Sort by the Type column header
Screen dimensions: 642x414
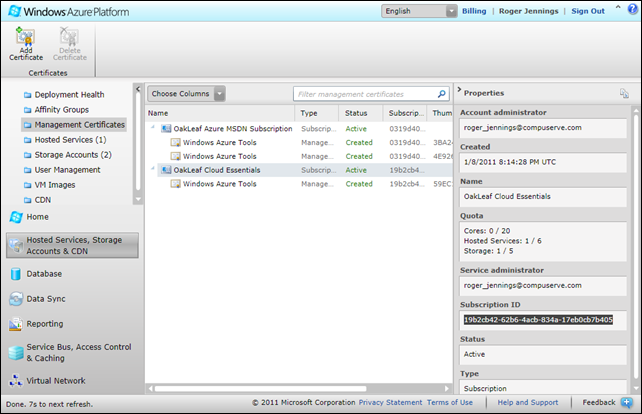[316, 113]
